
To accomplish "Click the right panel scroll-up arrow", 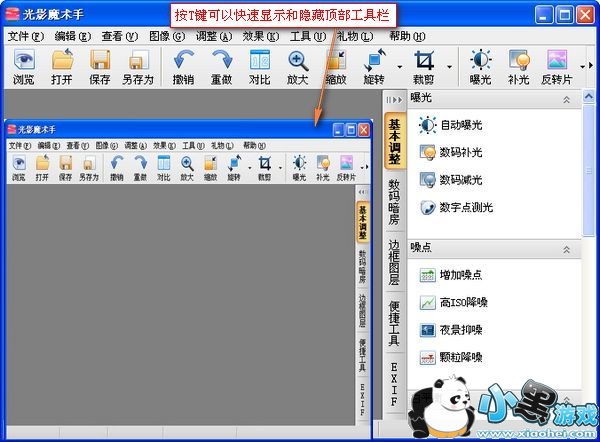I will pos(589,96).
